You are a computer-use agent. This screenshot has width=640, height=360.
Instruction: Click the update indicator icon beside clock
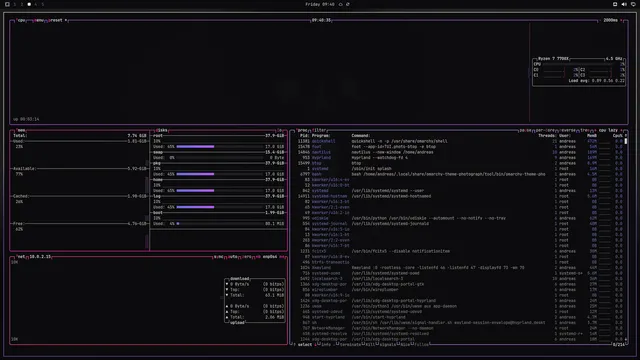[x=348, y=4]
